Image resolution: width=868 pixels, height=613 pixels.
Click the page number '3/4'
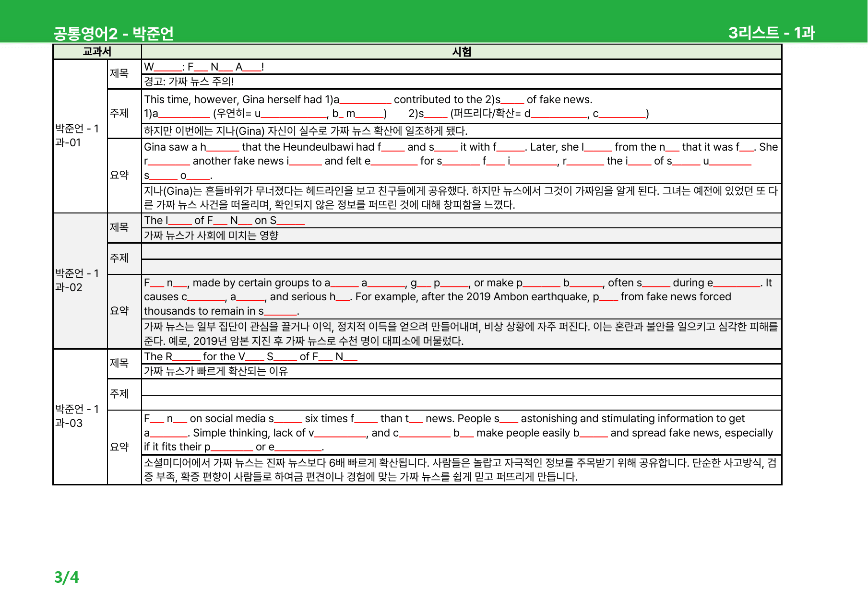point(67,577)
